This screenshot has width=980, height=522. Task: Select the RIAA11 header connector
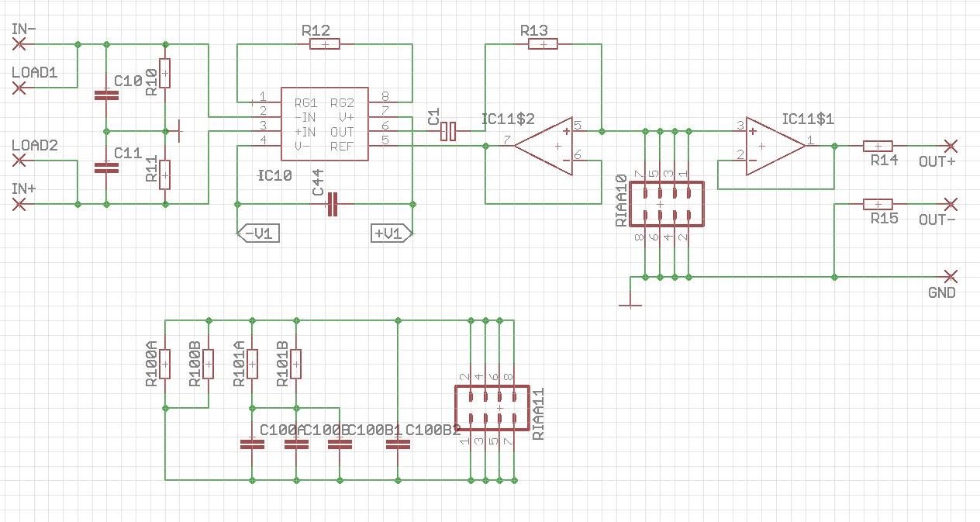click(x=492, y=408)
